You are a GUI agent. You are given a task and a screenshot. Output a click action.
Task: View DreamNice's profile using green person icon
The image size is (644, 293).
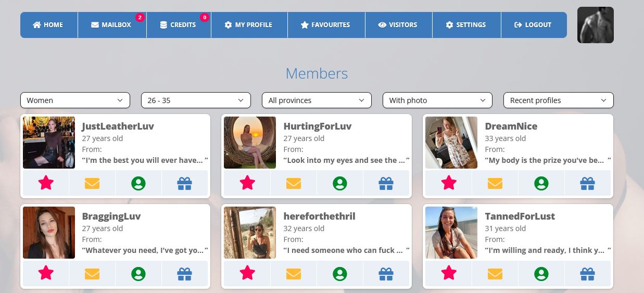(541, 183)
